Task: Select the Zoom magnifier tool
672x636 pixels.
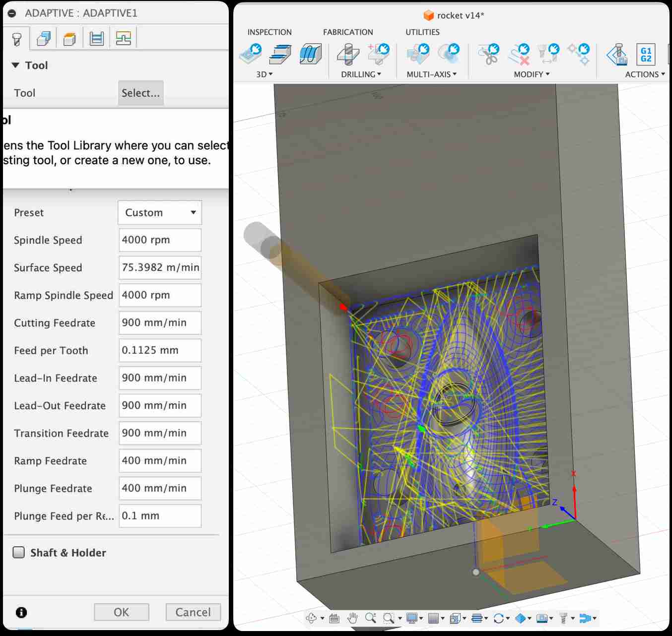Action: tap(370, 618)
